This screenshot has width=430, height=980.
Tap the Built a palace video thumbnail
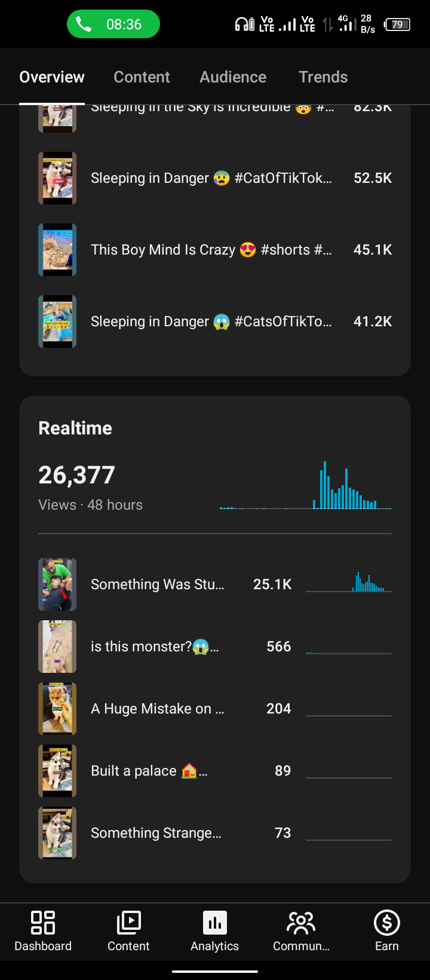pos(57,771)
